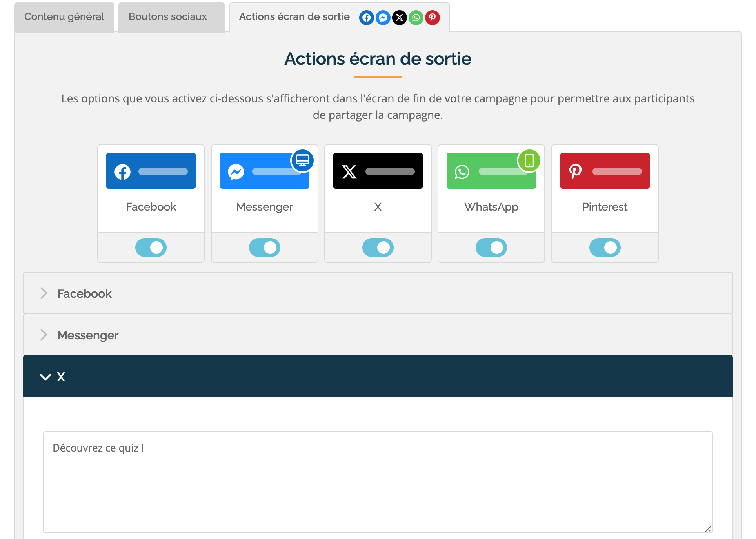Switch to the Contenu général tab
This screenshot has width=756, height=539.
[64, 17]
